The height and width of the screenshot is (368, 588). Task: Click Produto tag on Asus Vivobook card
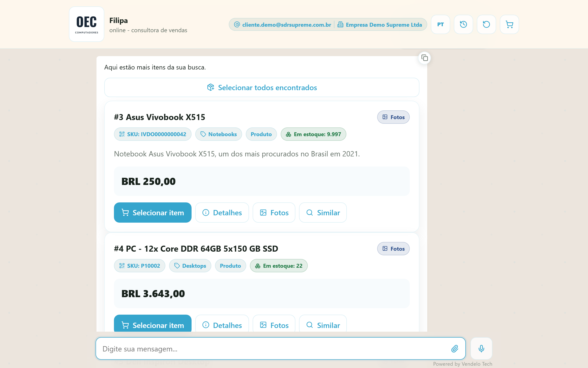[x=261, y=134]
